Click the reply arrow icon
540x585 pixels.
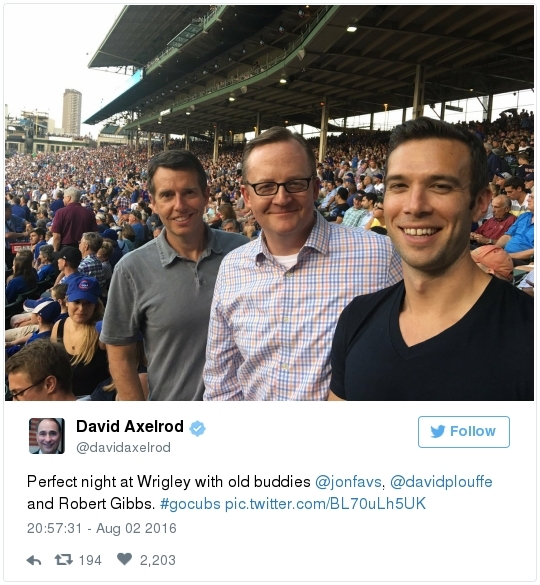[x=34, y=560]
